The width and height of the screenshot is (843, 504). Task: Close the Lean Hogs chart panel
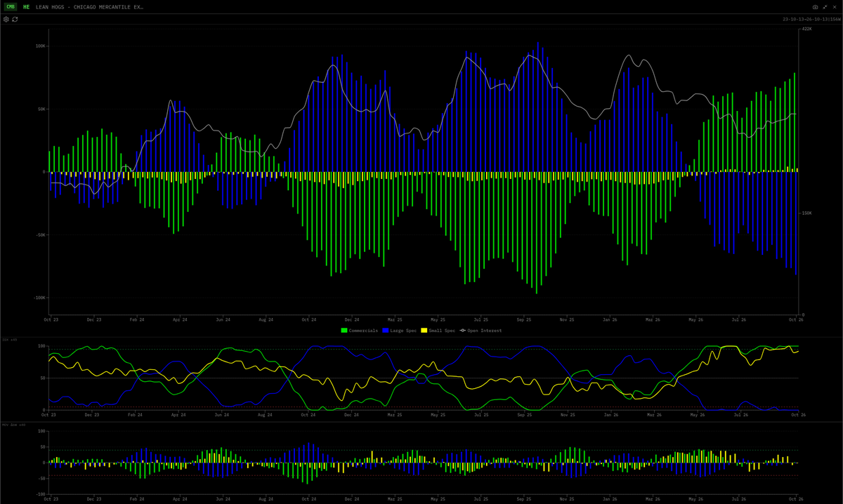point(835,6)
